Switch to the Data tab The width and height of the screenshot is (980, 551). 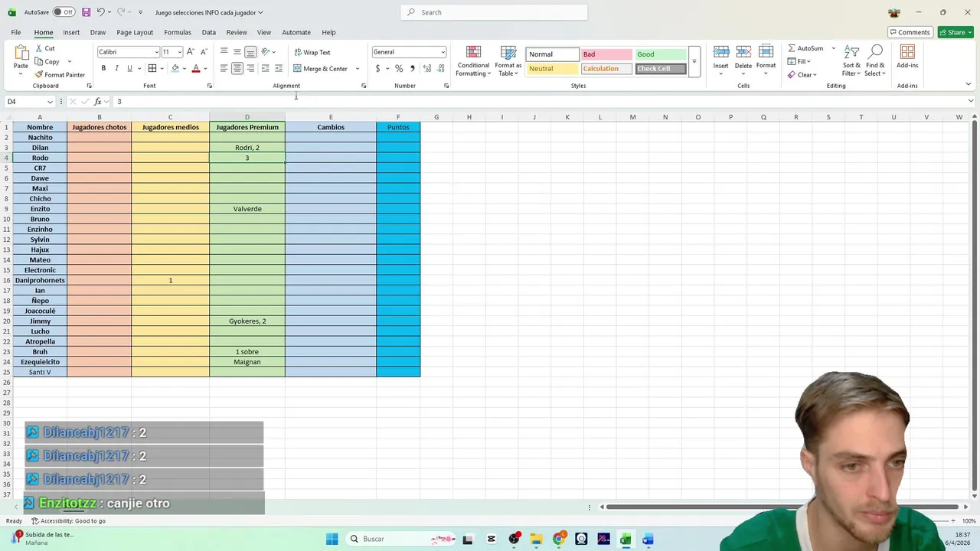(209, 32)
